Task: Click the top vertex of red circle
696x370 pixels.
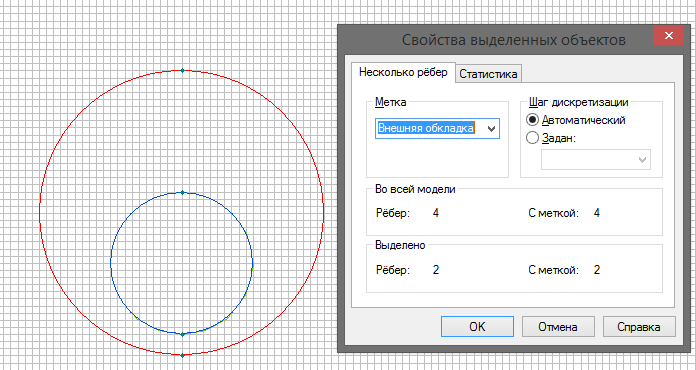Action: coord(182,70)
